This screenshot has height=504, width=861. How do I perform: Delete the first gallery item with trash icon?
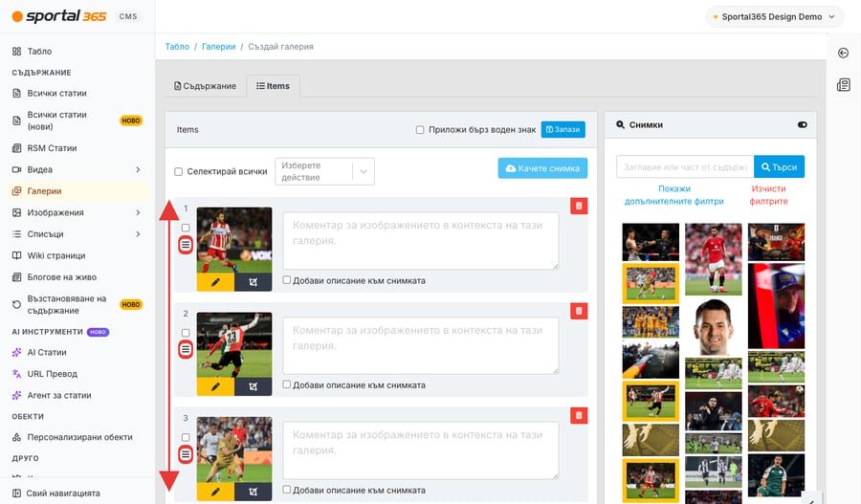pyautogui.click(x=579, y=206)
